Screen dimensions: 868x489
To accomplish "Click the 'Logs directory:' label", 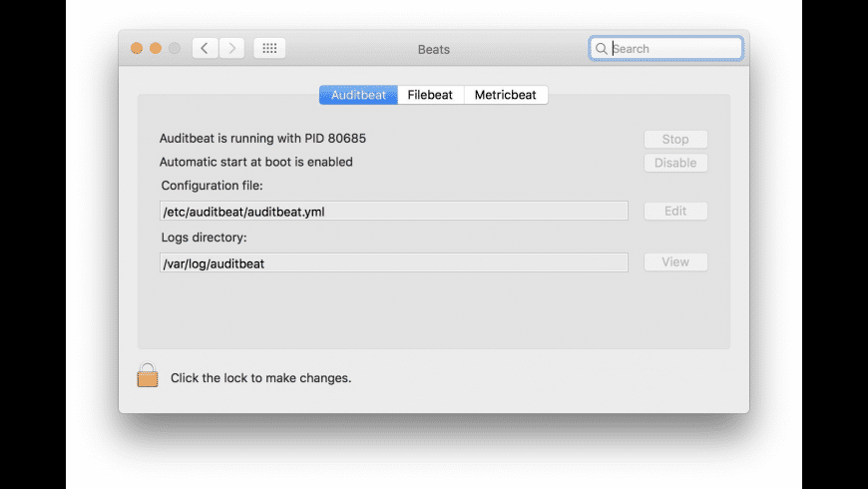I will coord(204,238).
